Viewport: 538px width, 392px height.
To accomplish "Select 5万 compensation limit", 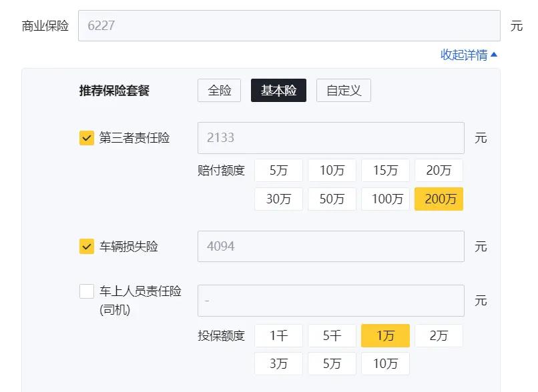I will pyautogui.click(x=278, y=170).
